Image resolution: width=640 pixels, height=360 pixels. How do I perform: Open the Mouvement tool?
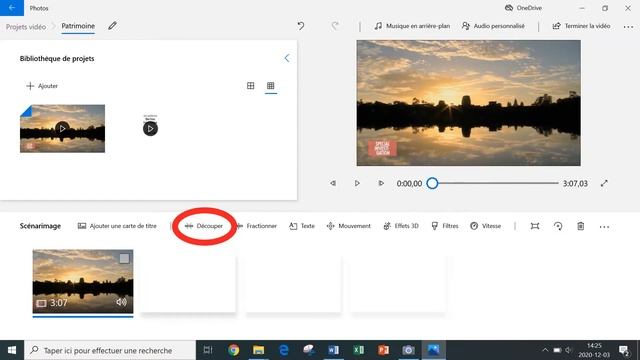(349, 226)
